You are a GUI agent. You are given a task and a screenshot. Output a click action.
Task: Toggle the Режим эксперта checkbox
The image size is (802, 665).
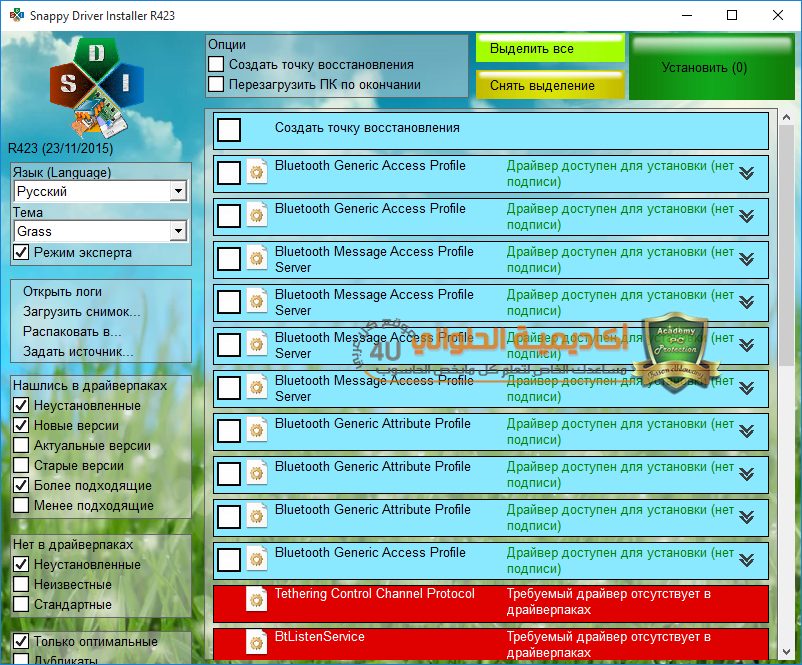(x=21, y=252)
